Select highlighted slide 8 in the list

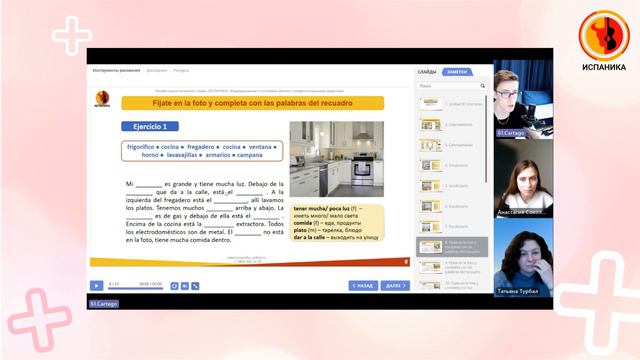452,247
